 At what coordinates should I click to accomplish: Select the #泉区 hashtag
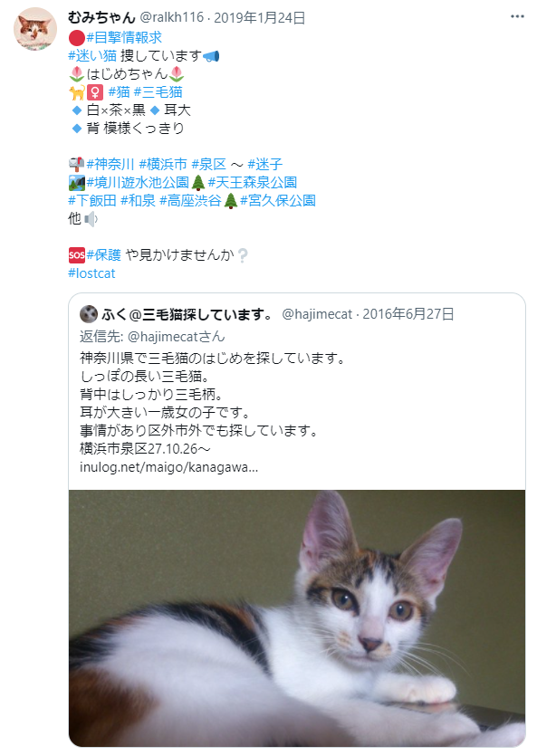coord(208,165)
